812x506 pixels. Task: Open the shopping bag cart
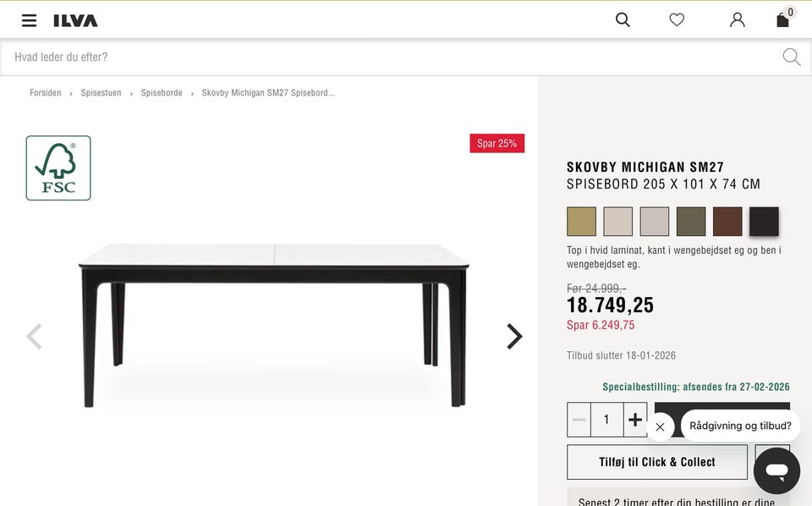783,19
